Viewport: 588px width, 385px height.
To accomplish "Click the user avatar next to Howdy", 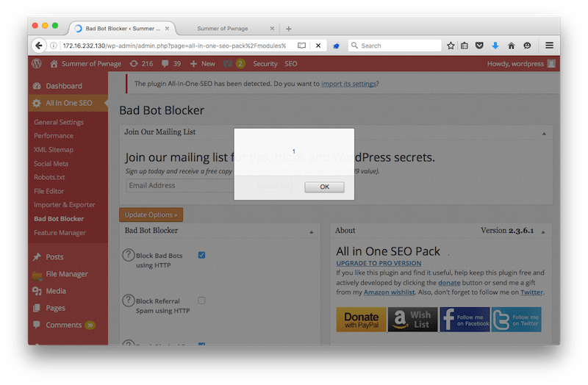I will 551,64.
